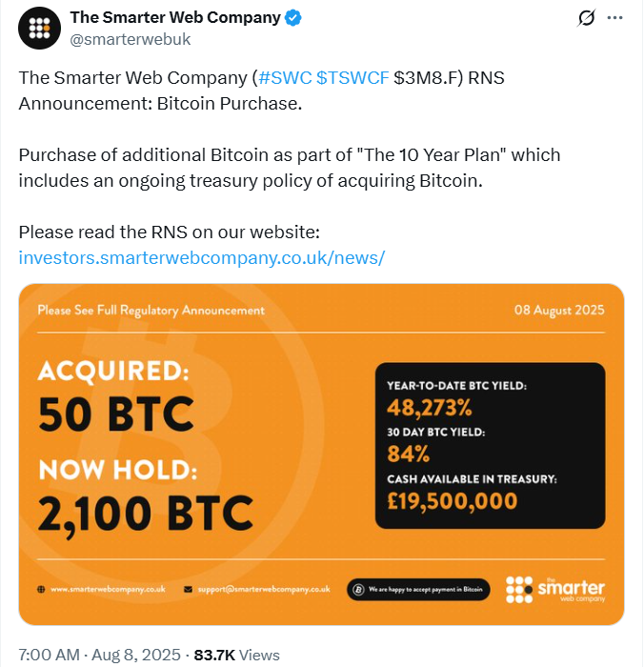Screen dimensions: 644x667
Task: Click the 08 August 2025 date in the image
Action: click(x=558, y=311)
